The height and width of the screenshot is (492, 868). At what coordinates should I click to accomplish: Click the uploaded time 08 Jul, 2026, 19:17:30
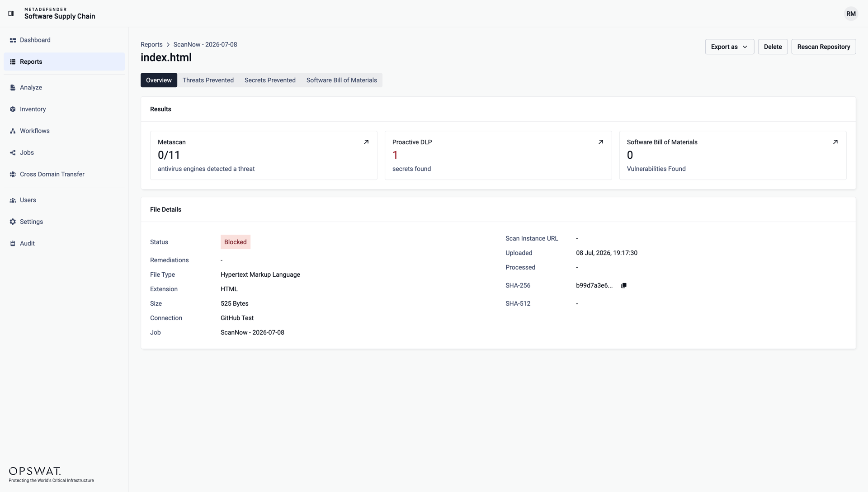click(607, 253)
